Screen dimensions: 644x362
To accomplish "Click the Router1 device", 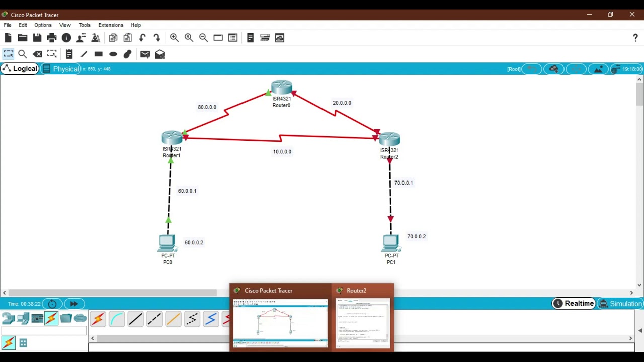I will point(172,138).
